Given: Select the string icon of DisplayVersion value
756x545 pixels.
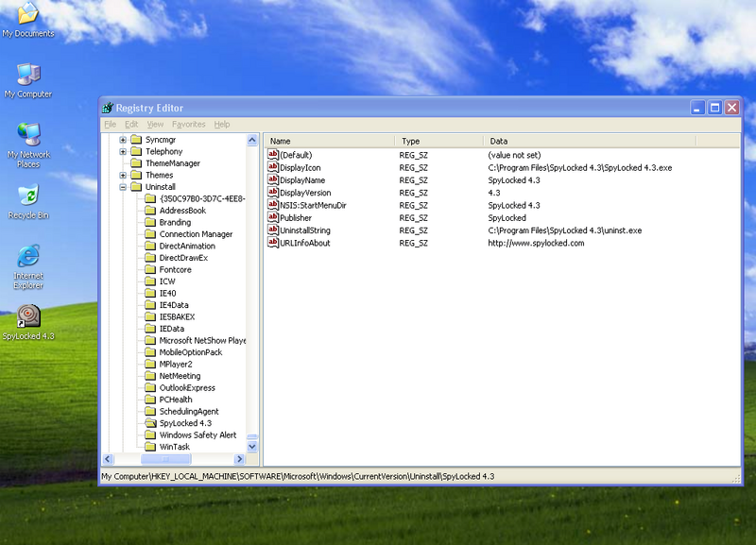Looking at the screenshot, I should coord(273,193).
